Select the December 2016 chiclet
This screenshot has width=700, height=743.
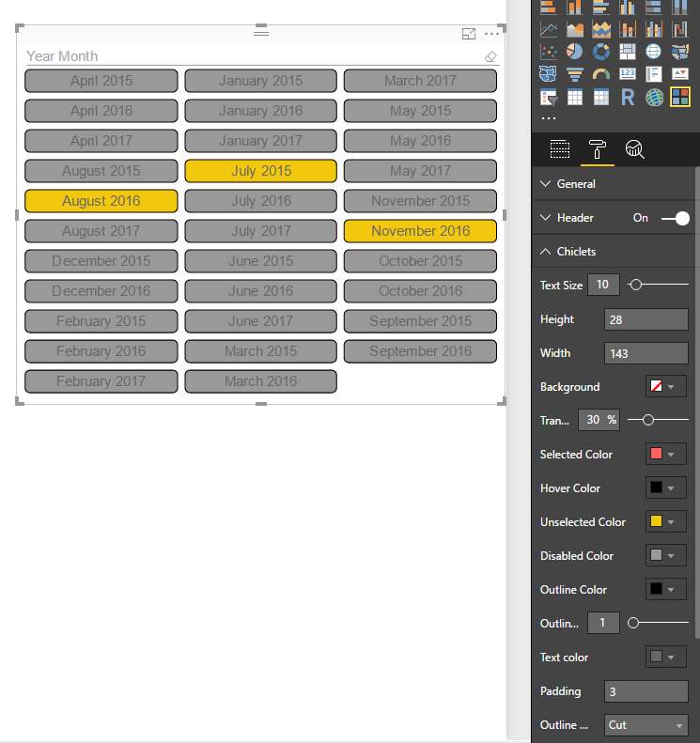point(101,291)
